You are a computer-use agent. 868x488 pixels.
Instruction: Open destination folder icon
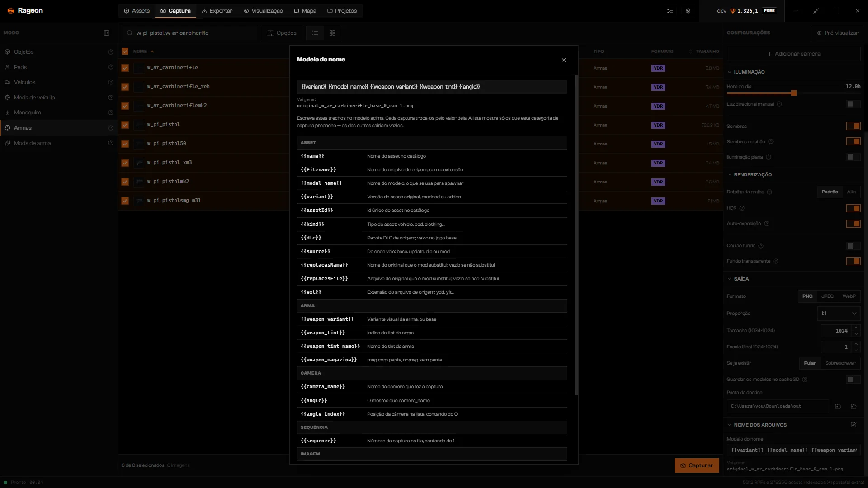(854, 406)
